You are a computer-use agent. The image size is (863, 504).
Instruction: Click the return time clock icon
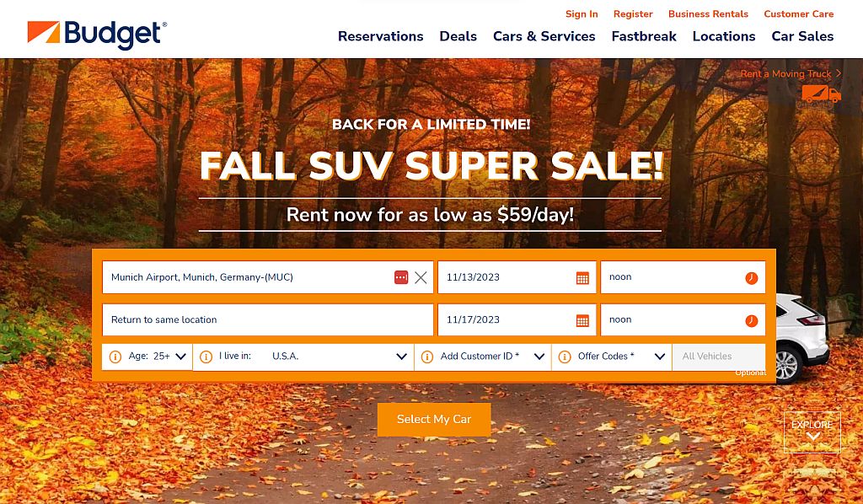(x=751, y=321)
